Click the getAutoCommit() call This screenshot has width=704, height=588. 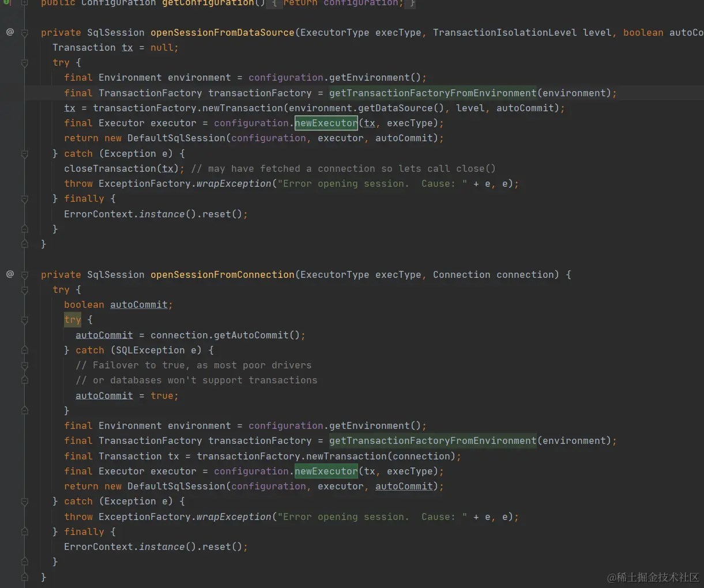[257, 335]
